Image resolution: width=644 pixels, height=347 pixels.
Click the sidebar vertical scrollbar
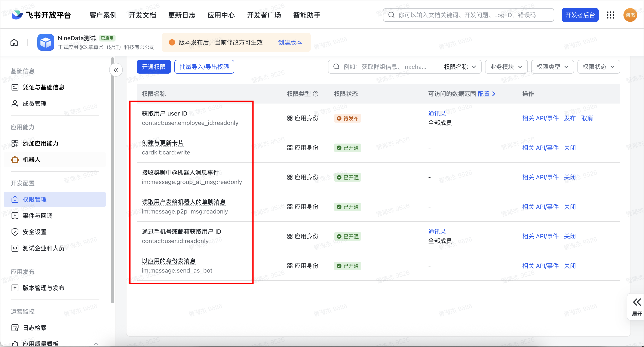click(x=112, y=180)
